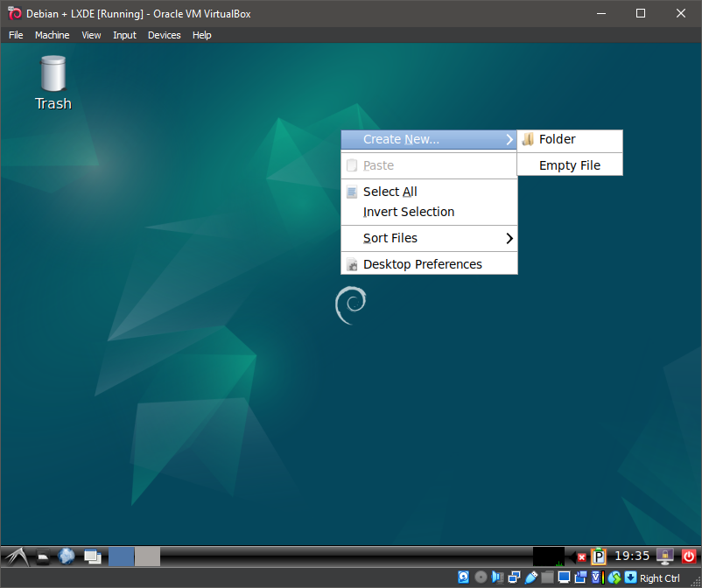Open the web browser from the taskbar
This screenshot has height=588, width=702.
(x=67, y=556)
